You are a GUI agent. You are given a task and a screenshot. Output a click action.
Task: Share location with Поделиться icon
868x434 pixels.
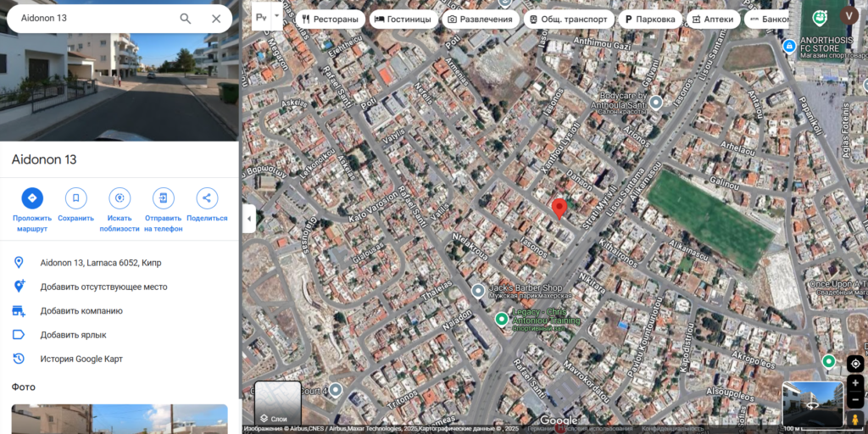pyautogui.click(x=207, y=198)
